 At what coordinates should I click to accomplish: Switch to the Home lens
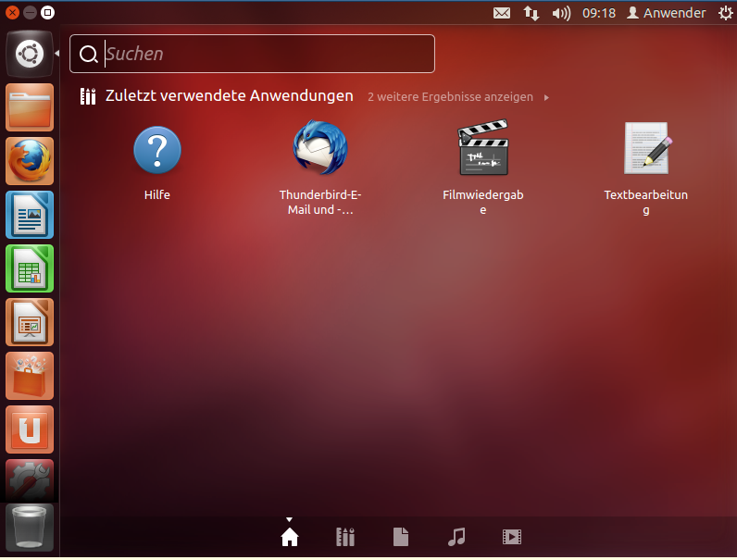point(290,537)
